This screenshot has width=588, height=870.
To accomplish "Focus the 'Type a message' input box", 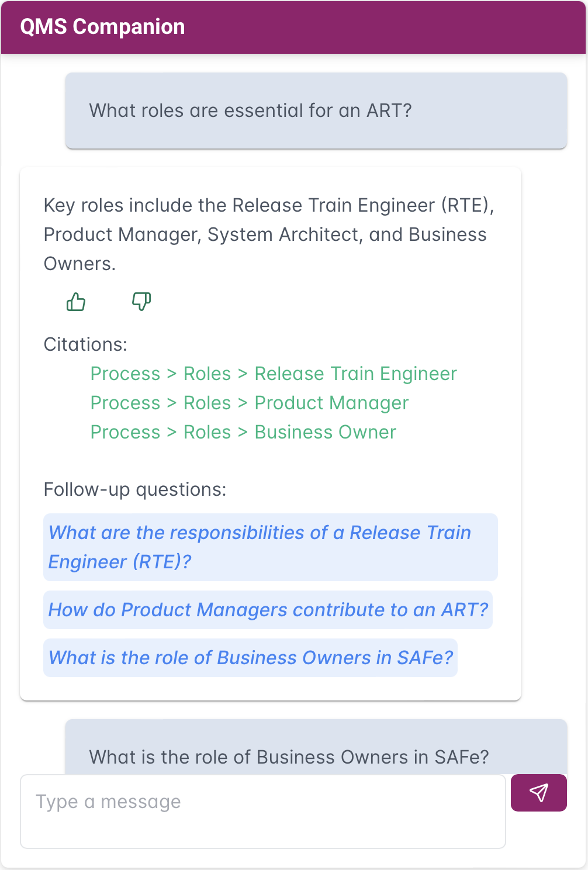I will tap(263, 812).
